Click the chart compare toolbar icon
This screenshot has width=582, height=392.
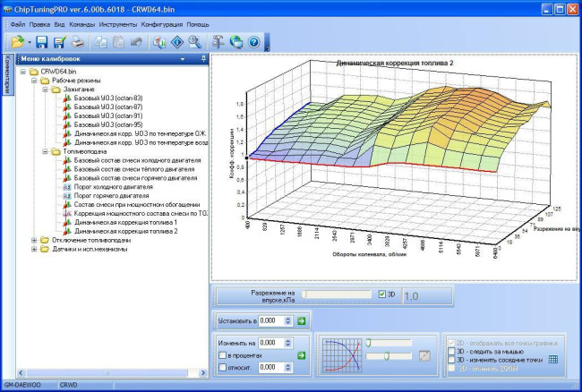[x=159, y=42]
